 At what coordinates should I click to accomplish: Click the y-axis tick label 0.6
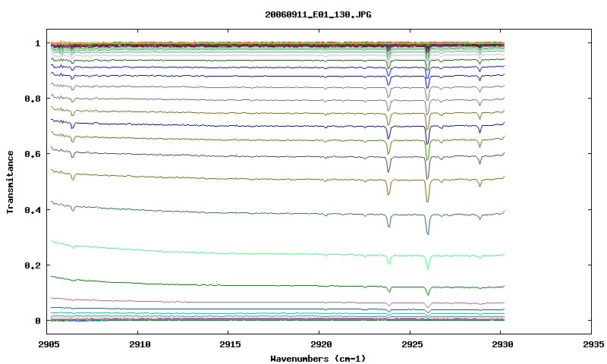coord(33,154)
